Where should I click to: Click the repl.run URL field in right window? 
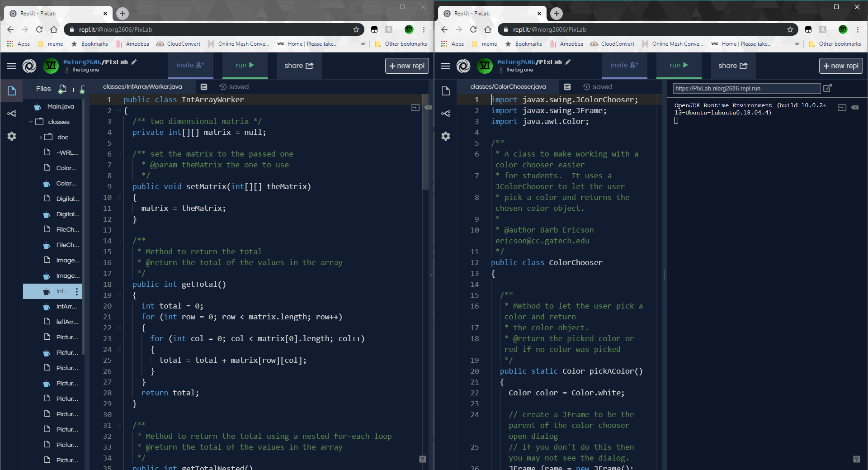click(746, 89)
